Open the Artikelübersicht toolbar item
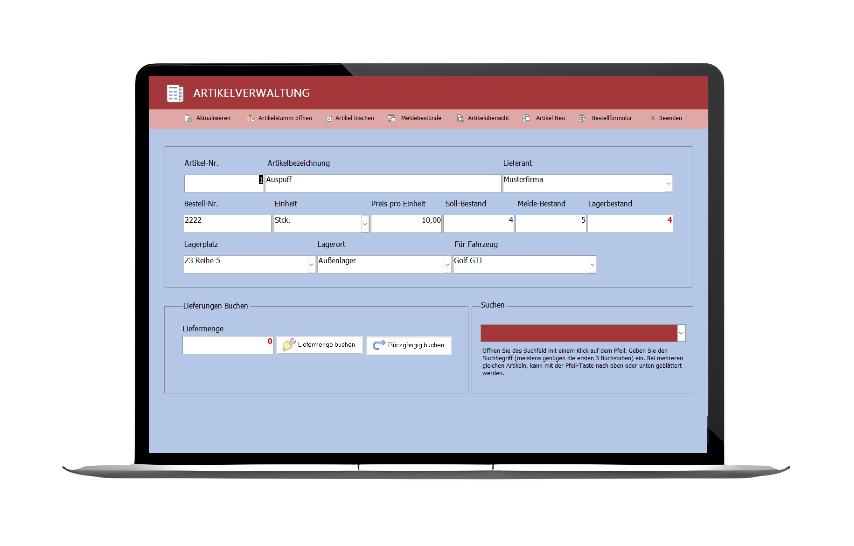 click(460, 118)
